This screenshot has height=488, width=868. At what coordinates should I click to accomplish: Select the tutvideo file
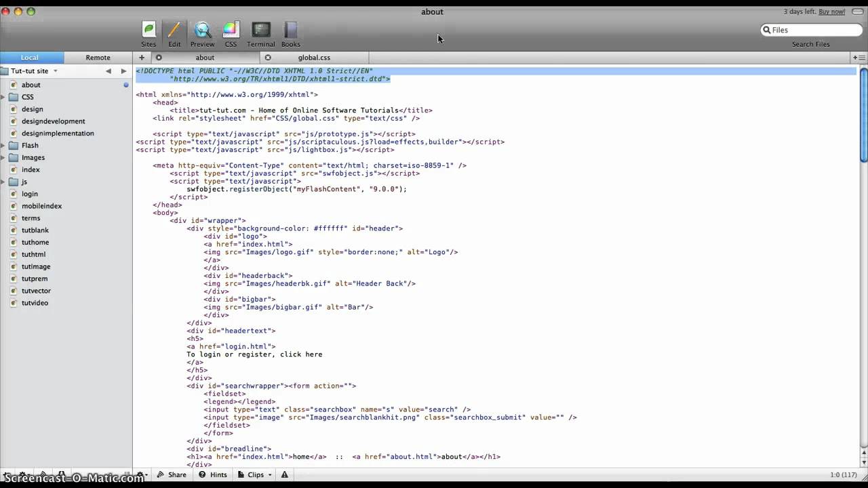point(35,303)
